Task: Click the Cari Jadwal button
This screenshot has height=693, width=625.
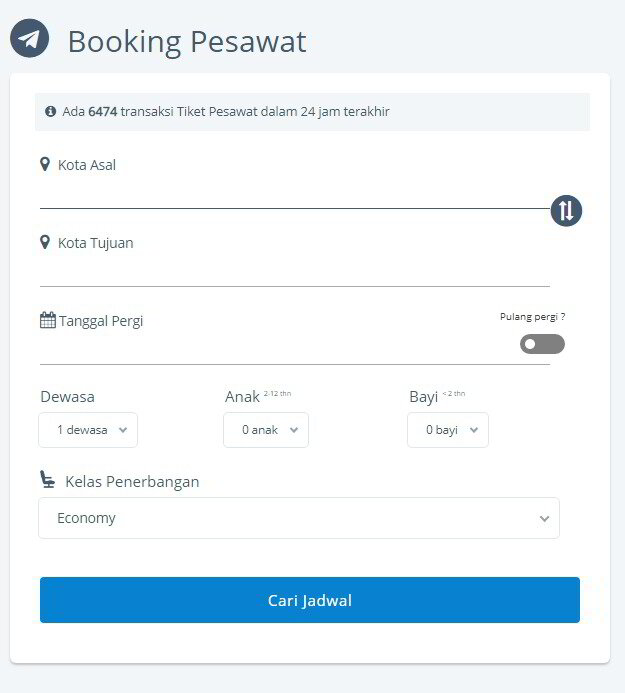Action: (310, 600)
